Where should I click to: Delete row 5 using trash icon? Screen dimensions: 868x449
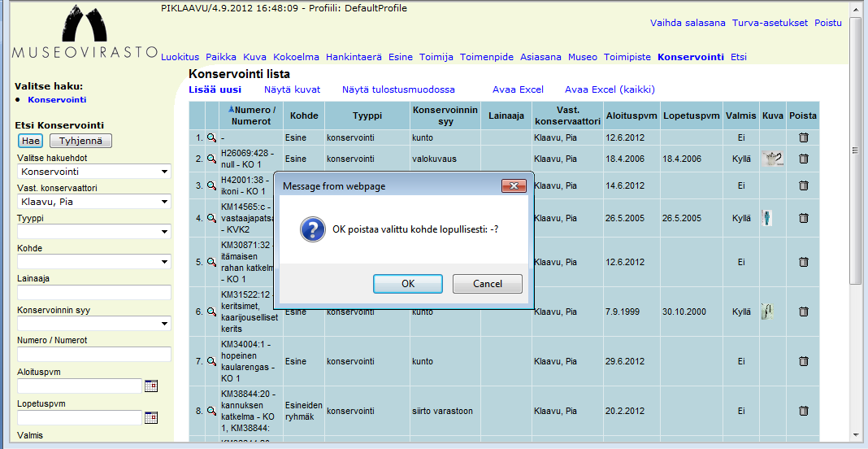(x=804, y=262)
